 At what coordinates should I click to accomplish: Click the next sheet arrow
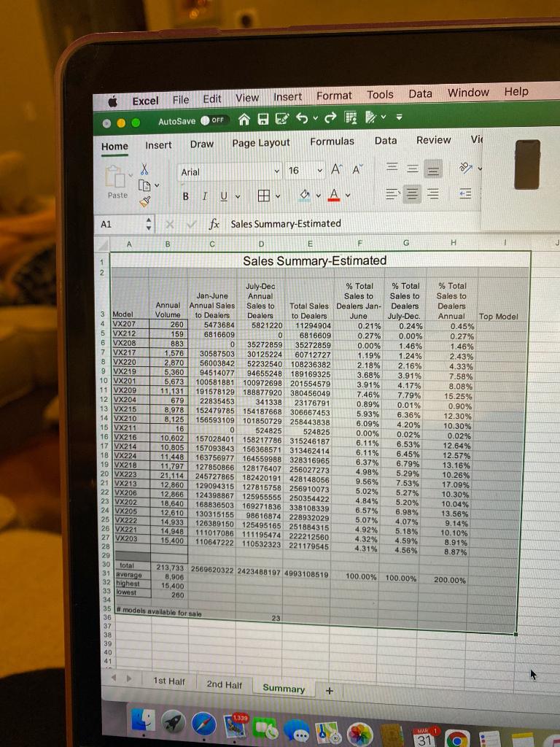click(x=128, y=678)
